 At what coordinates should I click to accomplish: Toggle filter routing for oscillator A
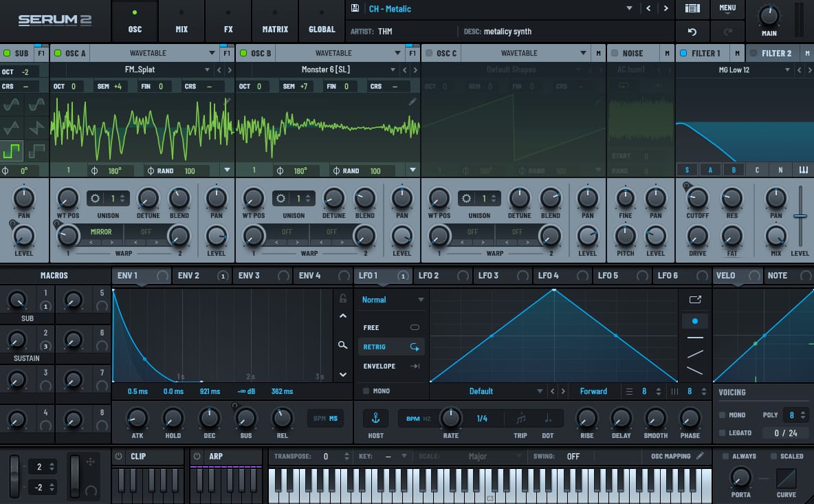pos(710,170)
